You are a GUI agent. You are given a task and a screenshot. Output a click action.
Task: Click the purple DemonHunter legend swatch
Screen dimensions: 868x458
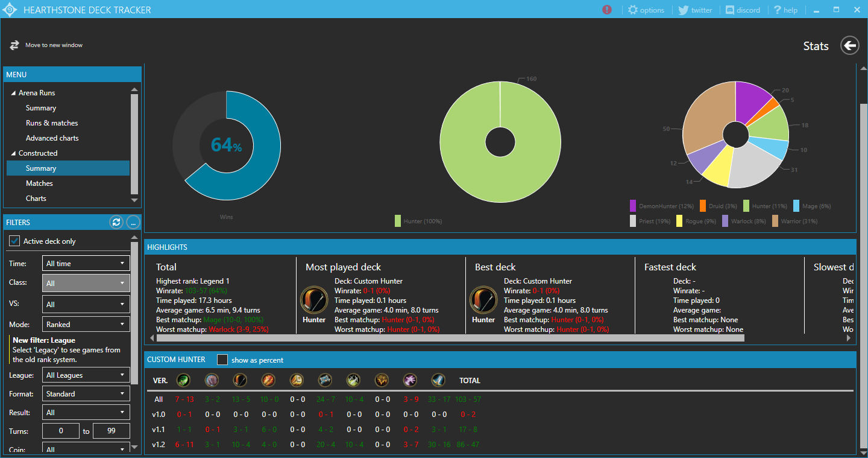click(633, 206)
